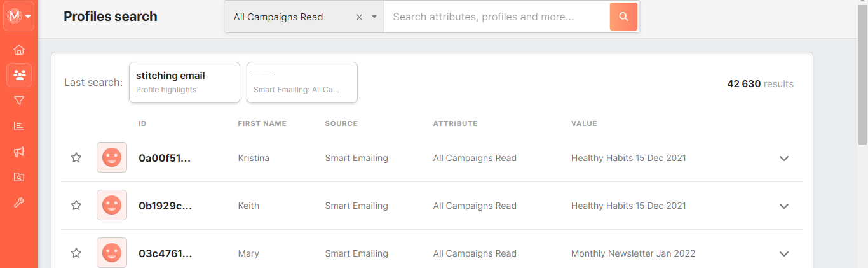This screenshot has height=268, width=868.
Task: Open the All Campaigns Read attribute dropdown arrow
Action: coord(374,17)
